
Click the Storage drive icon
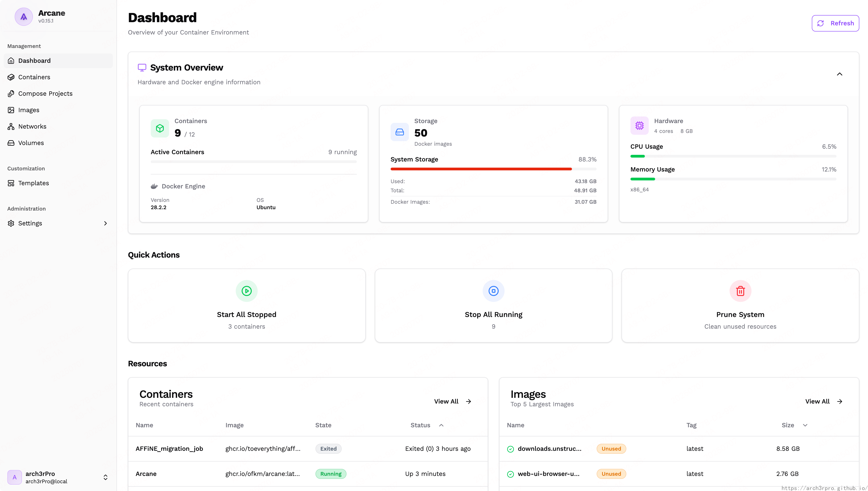[400, 132]
